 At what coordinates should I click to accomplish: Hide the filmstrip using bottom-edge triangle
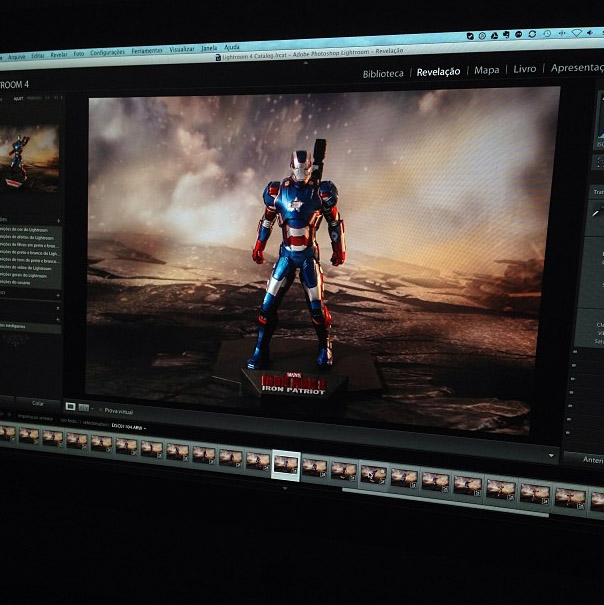point(285,488)
